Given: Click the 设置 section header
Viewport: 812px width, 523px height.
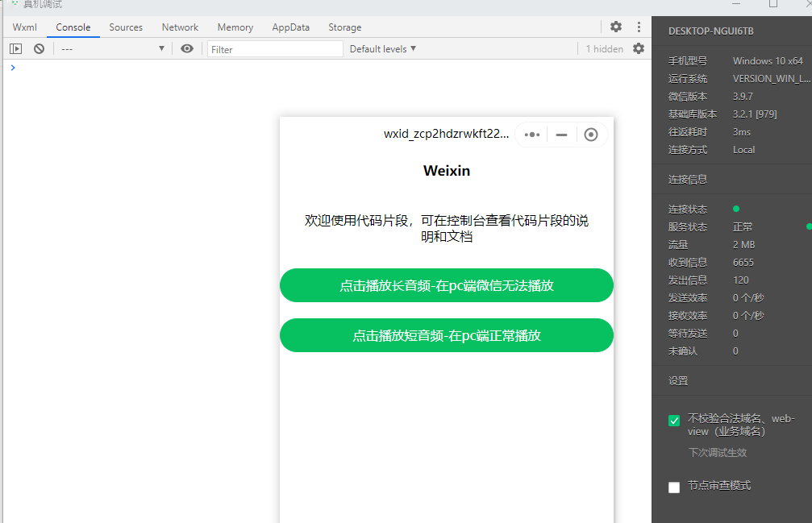Looking at the screenshot, I should click(678, 380).
